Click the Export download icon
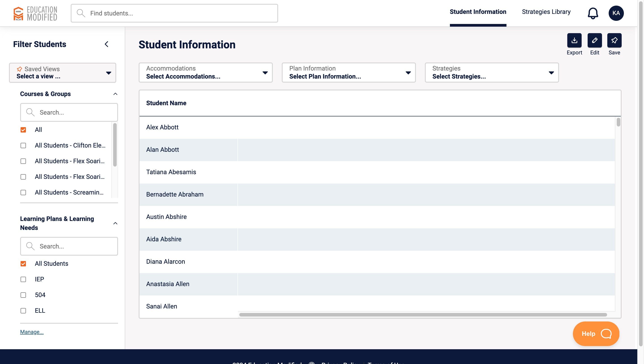Image resolution: width=644 pixels, height=364 pixels. tap(574, 40)
